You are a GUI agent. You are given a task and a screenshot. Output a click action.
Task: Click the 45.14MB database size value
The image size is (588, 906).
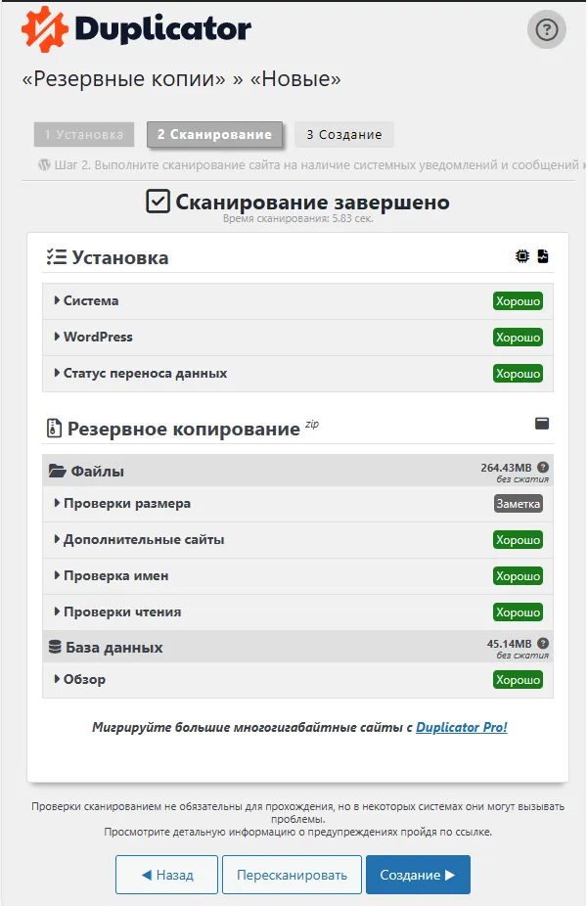[x=509, y=643]
